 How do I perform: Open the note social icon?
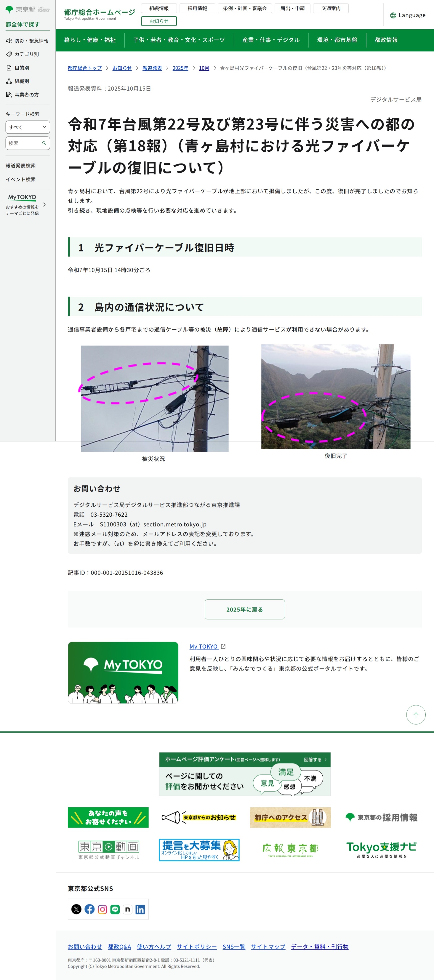tap(127, 909)
